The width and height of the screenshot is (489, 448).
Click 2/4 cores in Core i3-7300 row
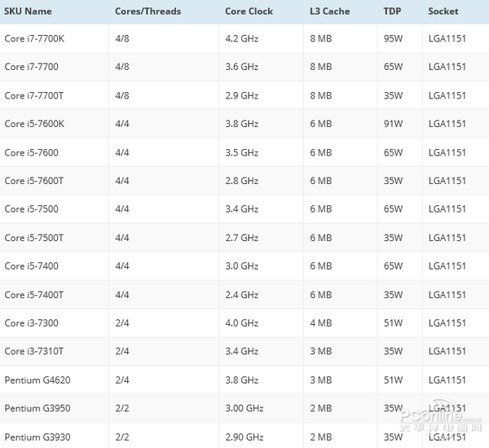pos(122,323)
